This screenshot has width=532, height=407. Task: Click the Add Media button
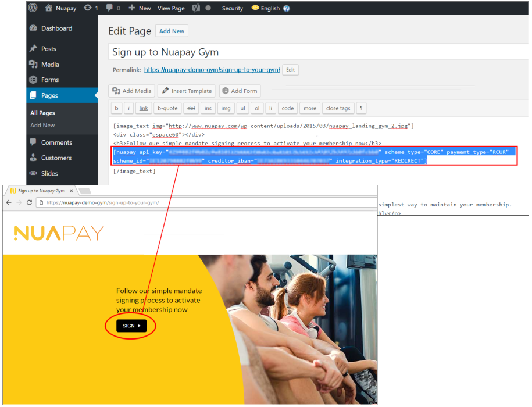point(131,91)
